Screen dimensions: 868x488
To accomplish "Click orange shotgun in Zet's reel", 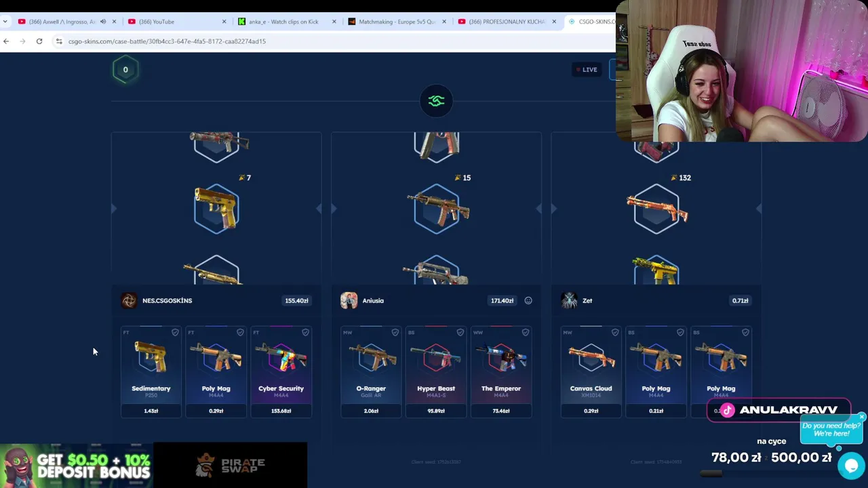I will pyautogui.click(x=656, y=209).
